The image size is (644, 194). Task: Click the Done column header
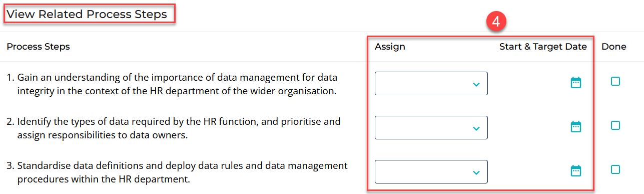(x=614, y=47)
